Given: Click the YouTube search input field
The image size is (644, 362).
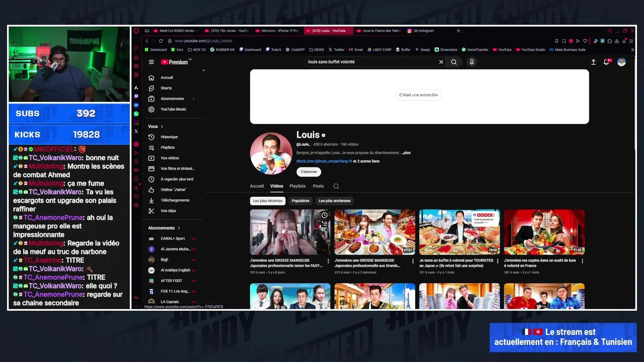Looking at the screenshot, I should click(x=371, y=62).
